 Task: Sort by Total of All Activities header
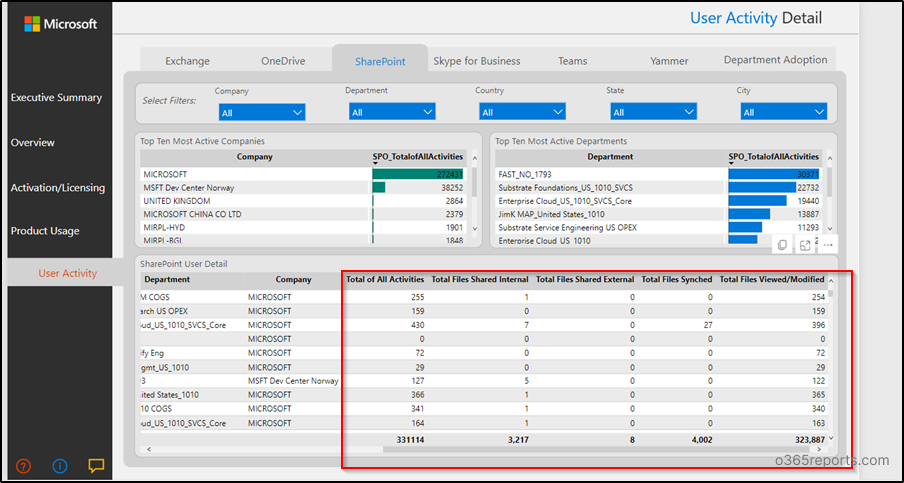point(385,280)
